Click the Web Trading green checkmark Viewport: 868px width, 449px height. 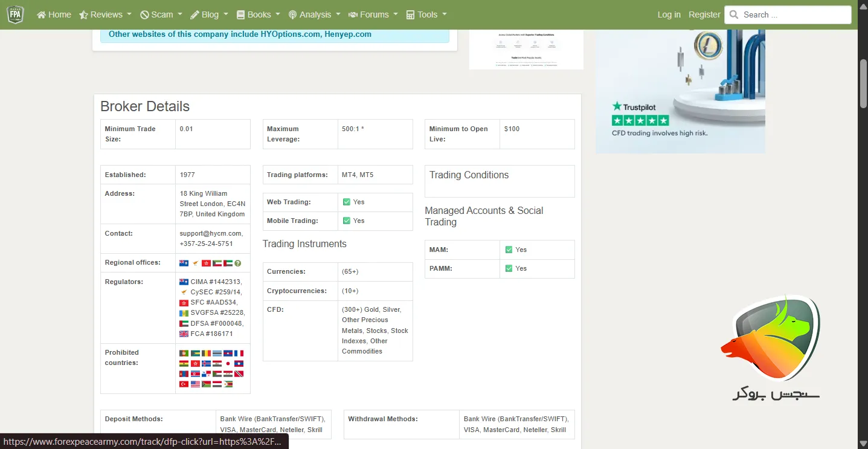tap(347, 202)
